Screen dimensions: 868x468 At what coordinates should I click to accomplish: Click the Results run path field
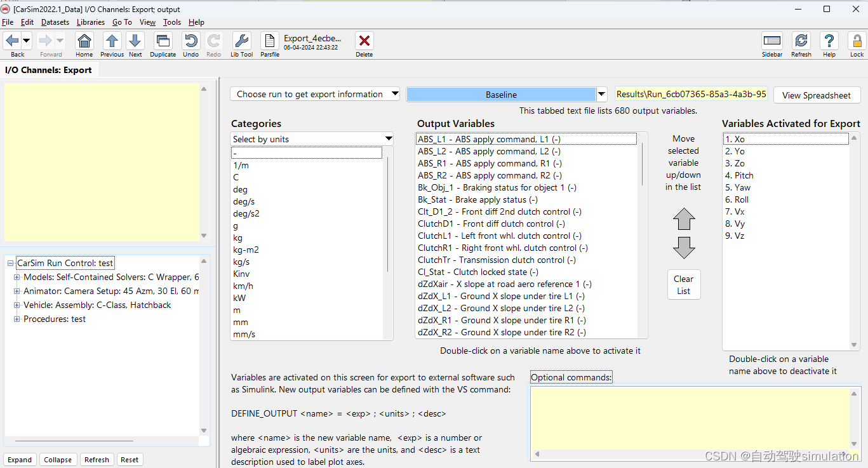coord(691,94)
